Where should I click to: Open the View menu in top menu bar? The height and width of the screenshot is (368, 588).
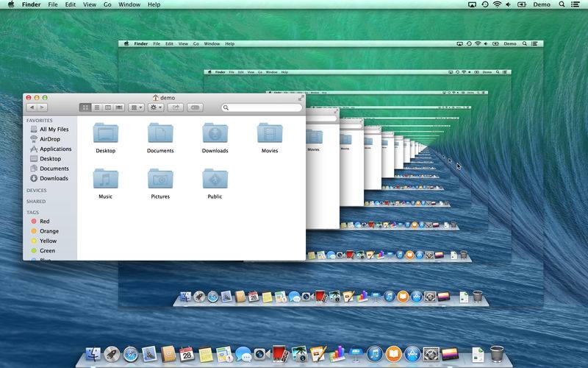90,4
